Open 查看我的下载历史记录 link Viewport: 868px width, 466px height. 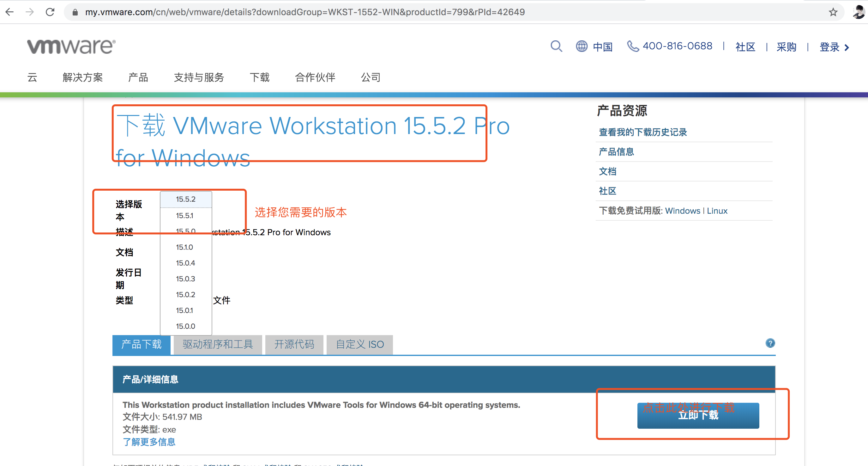click(x=642, y=132)
